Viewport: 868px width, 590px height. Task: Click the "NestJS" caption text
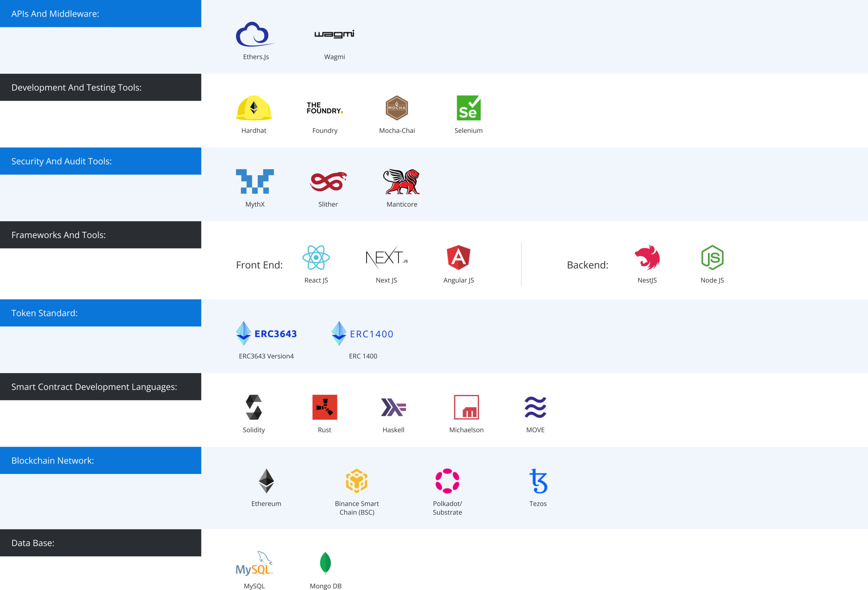(647, 280)
